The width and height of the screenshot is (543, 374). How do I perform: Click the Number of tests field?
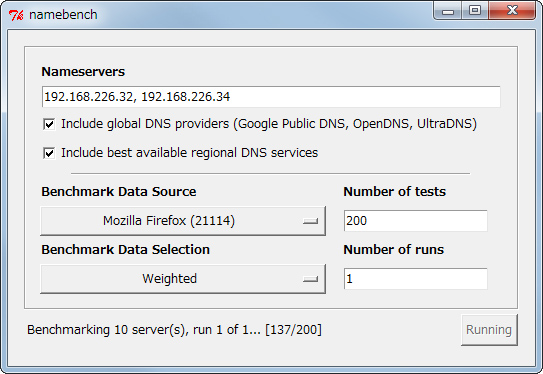(x=416, y=221)
